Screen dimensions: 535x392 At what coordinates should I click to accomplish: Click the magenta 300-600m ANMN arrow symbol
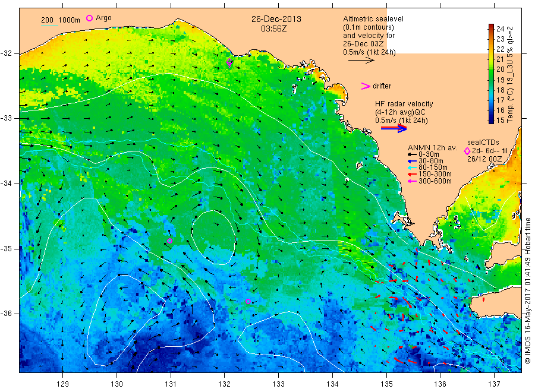click(412, 181)
